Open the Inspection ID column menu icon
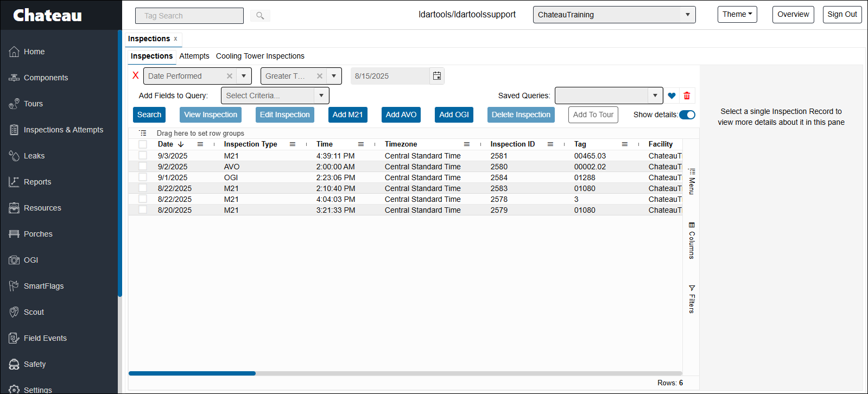The height and width of the screenshot is (394, 868). coord(550,144)
